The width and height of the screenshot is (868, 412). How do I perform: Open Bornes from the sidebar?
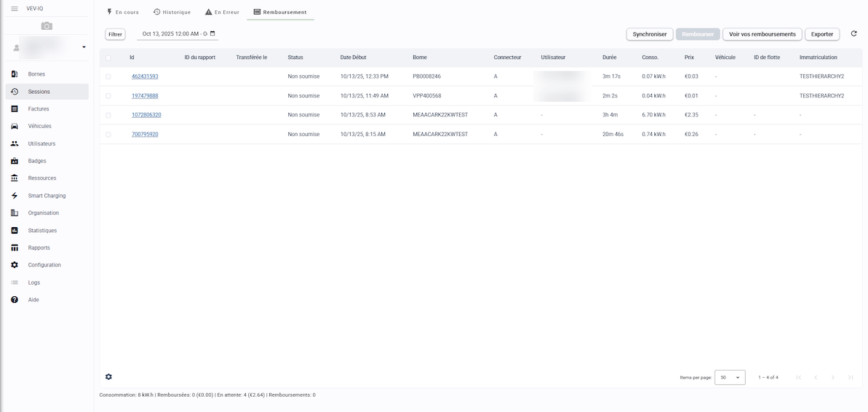tap(36, 74)
